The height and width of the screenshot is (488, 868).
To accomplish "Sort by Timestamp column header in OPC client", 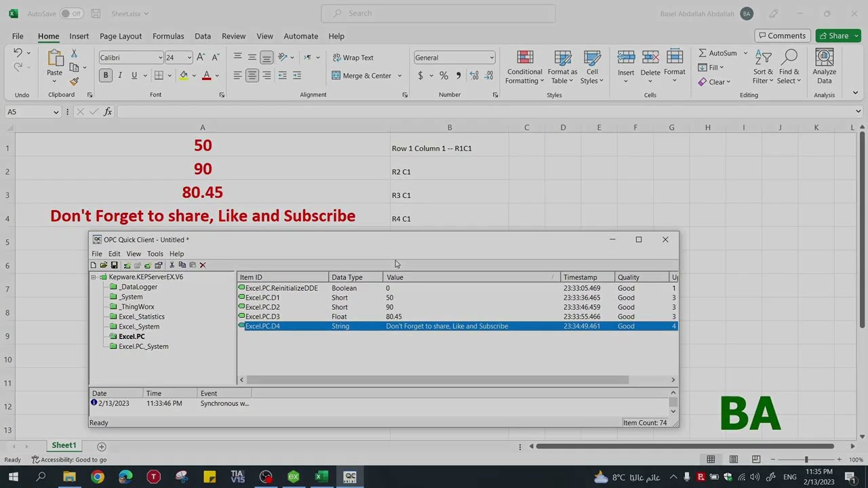I will pos(587,277).
